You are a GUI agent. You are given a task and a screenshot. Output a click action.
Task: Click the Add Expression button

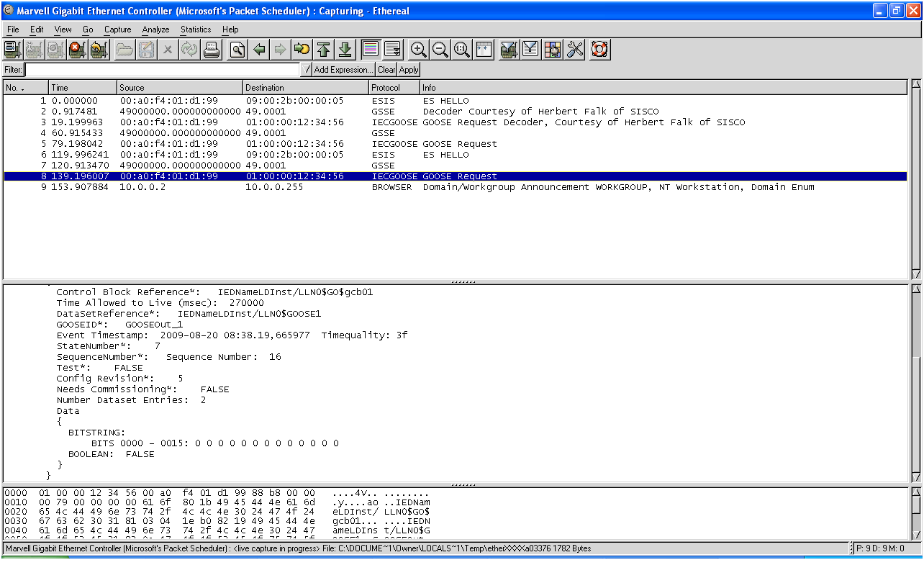pos(344,70)
